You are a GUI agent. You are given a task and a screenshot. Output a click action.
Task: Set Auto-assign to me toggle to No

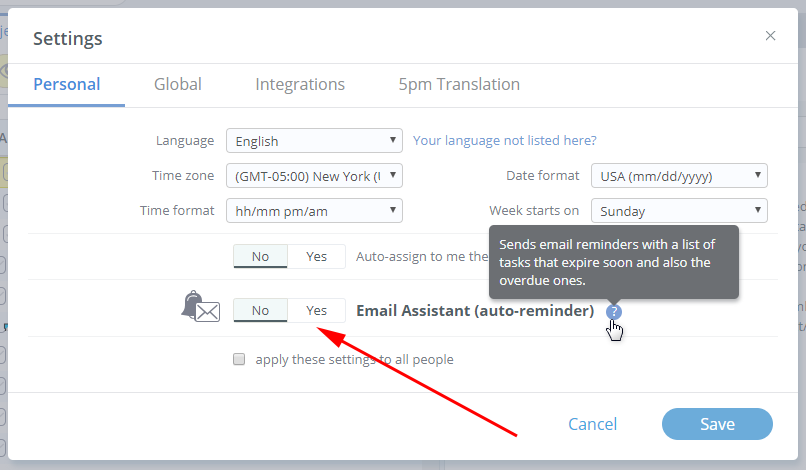[260, 256]
